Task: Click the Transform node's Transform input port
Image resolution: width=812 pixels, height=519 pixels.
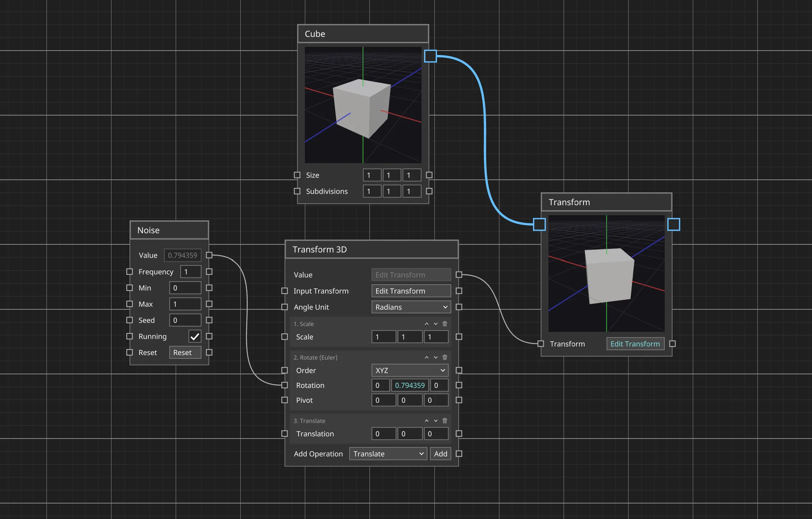Action: [541, 344]
